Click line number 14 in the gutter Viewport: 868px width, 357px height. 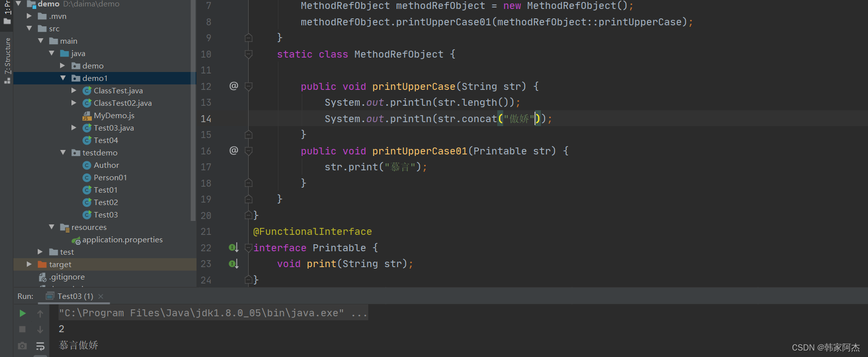(206, 119)
